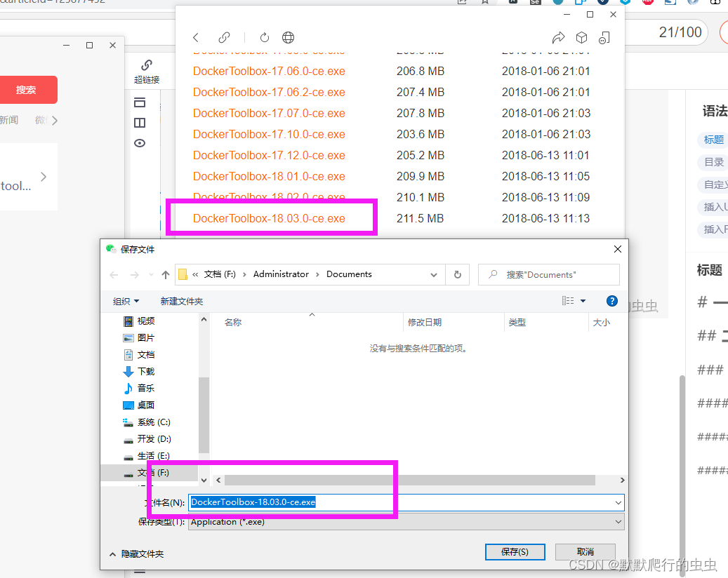The width and height of the screenshot is (728, 578).
Task: Change view layout icon in save dialog
Action: point(568,301)
